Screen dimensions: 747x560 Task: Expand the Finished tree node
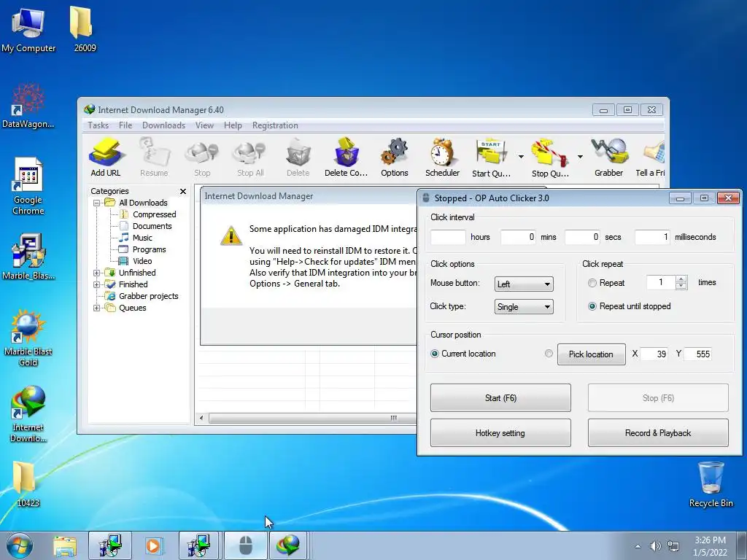tap(97, 285)
